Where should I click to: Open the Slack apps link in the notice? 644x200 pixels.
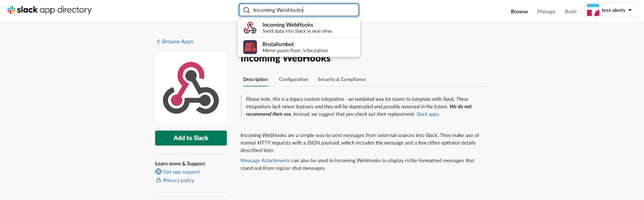click(x=427, y=114)
